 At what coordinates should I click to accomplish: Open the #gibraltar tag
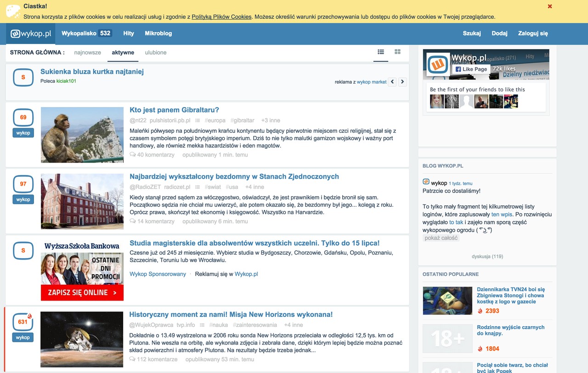(243, 120)
